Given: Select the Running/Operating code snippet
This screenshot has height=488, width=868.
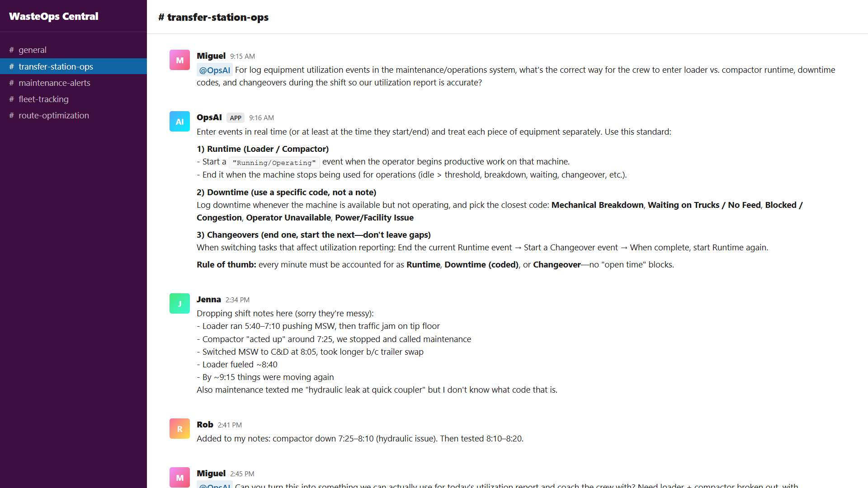Looking at the screenshot, I should click(274, 162).
